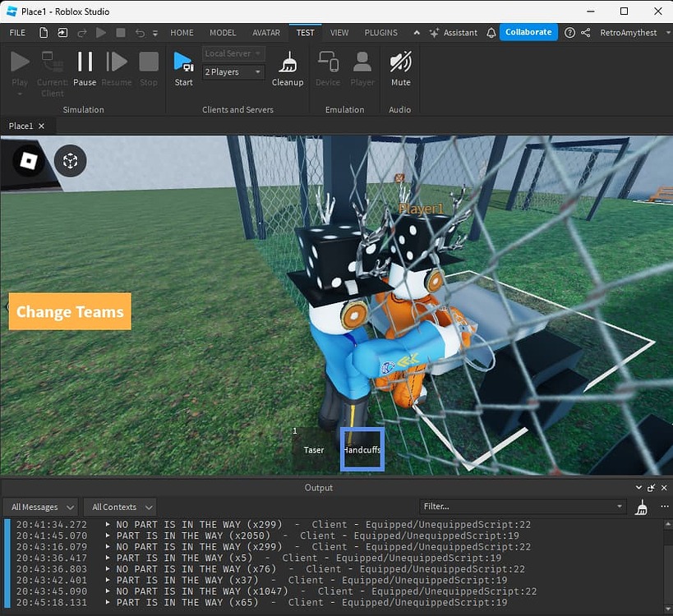
Task: Click the Start button to launch test server
Action: tap(183, 66)
